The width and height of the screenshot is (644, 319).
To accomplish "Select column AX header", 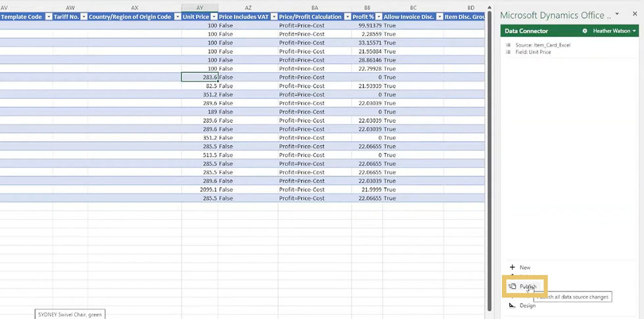I will (135, 8).
